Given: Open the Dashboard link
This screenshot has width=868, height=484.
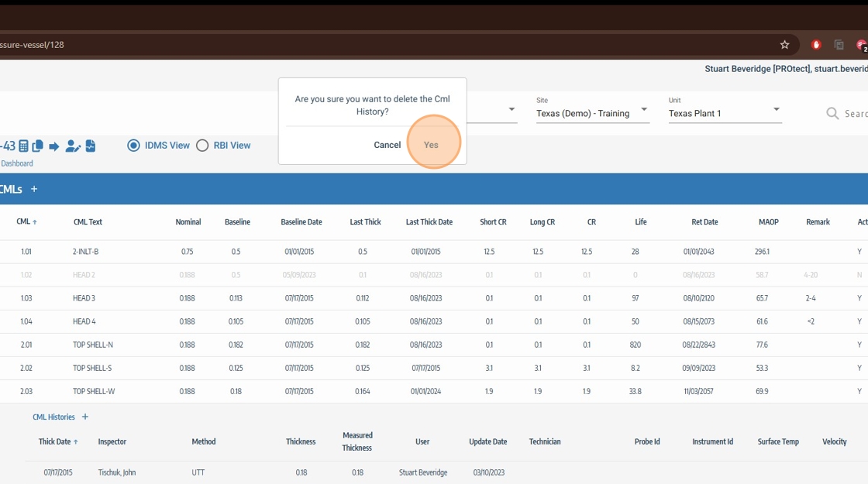Looking at the screenshot, I should pyautogui.click(x=17, y=163).
